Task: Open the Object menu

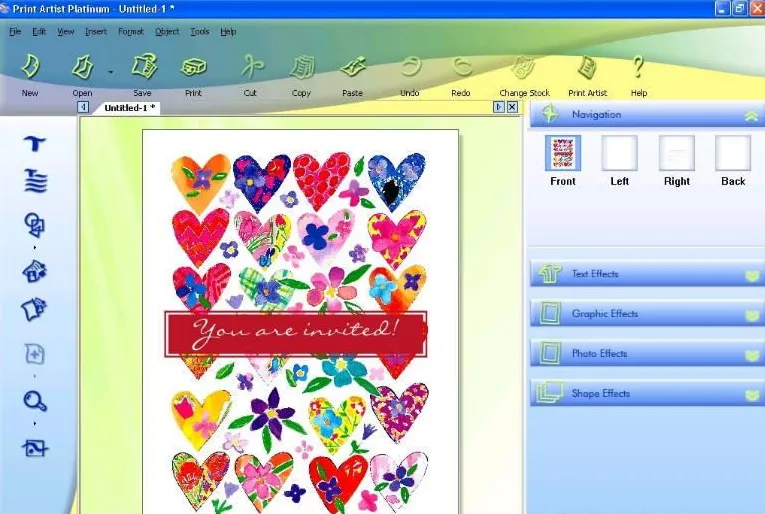Action: (167, 32)
